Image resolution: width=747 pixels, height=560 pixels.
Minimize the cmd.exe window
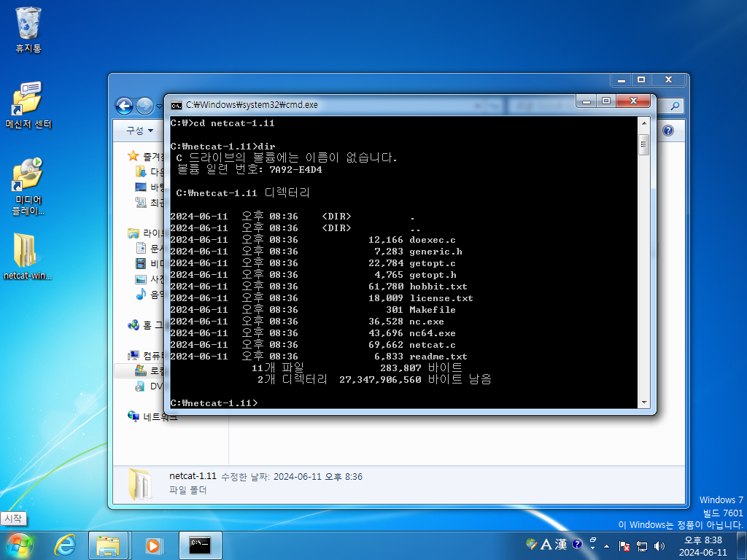pyautogui.click(x=586, y=101)
